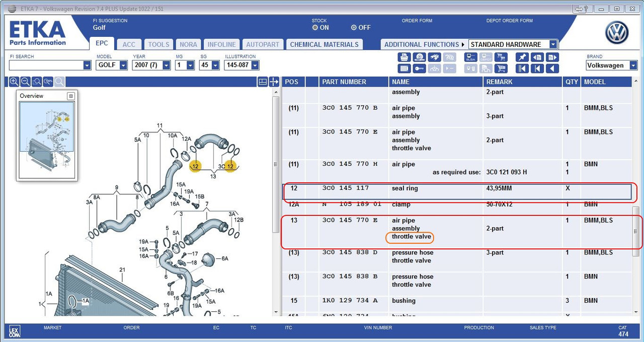Open the wheel and tire icon
Screen dimensions: 644x342
tap(420, 57)
